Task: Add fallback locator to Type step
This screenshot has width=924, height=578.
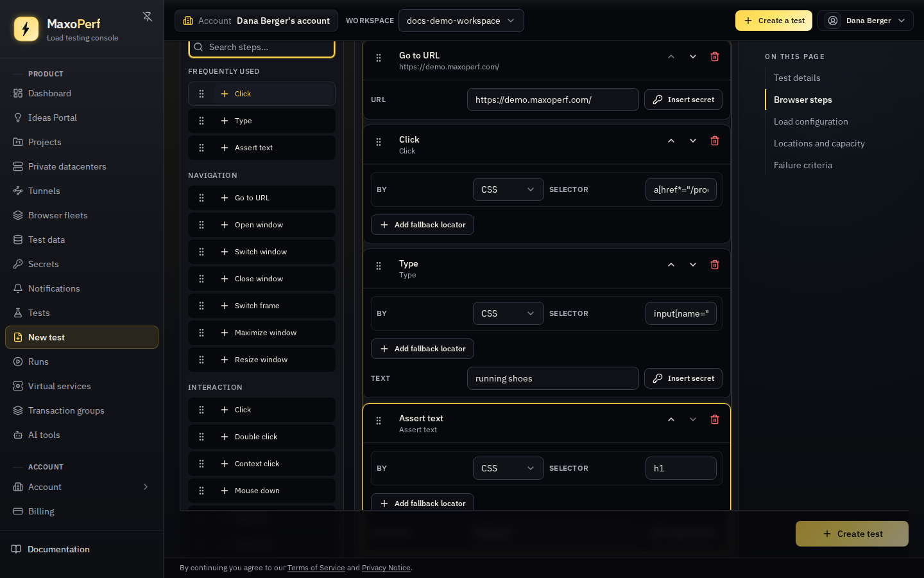Action: pos(422,349)
